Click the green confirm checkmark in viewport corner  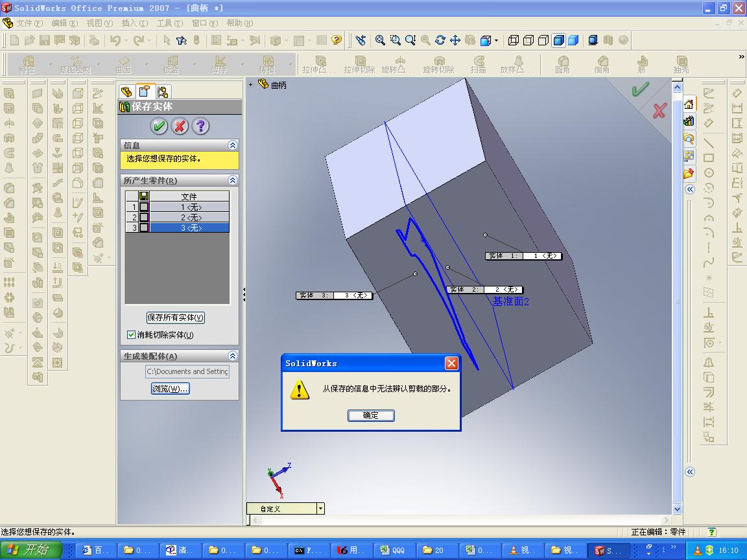pyautogui.click(x=640, y=89)
